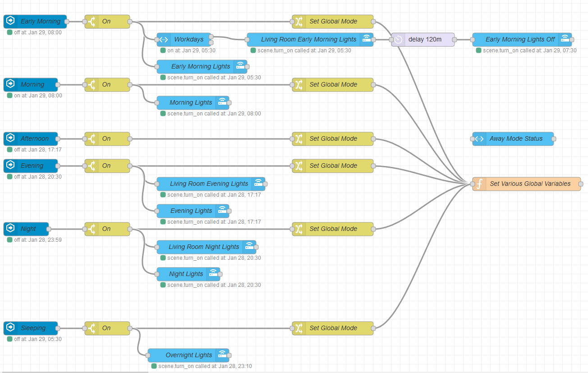Screen dimensions: 588x373
Task: Click status 'scene.turn_on called at: Jan 29, 07:30'
Action: pyautogui.click(x=530, y=51)
